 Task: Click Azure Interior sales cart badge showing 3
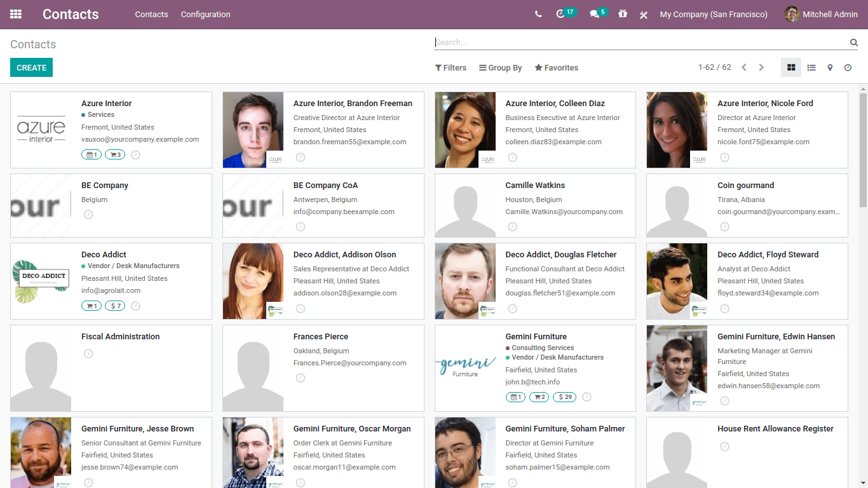click(115, 154)
